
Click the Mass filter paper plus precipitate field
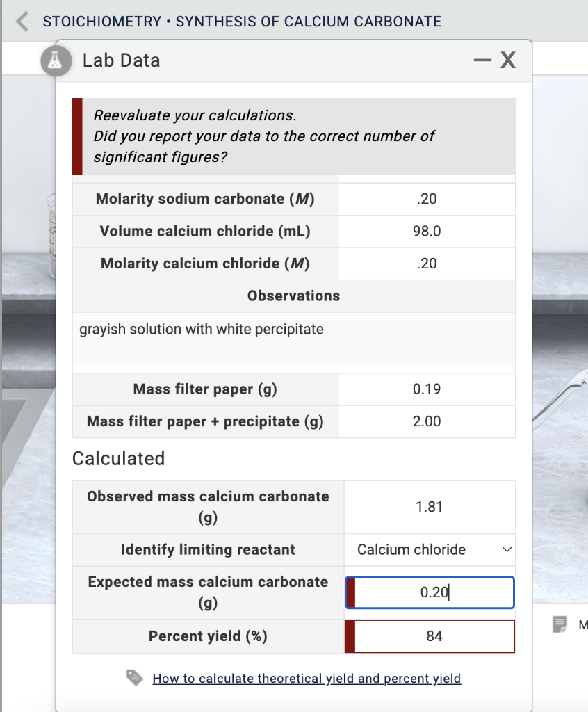tap(426, 421)
